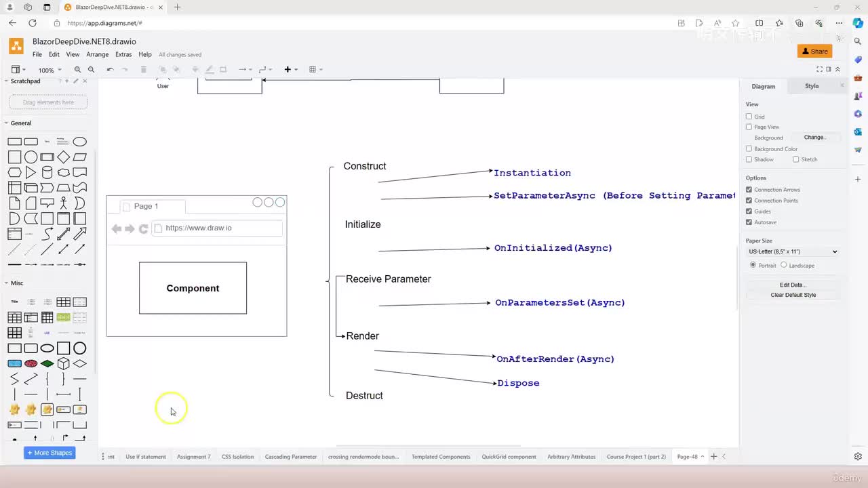Viewport: 868px width, 488px height.
Task: Collapse the Scratchpad section header
Action: tap(25, 81)
